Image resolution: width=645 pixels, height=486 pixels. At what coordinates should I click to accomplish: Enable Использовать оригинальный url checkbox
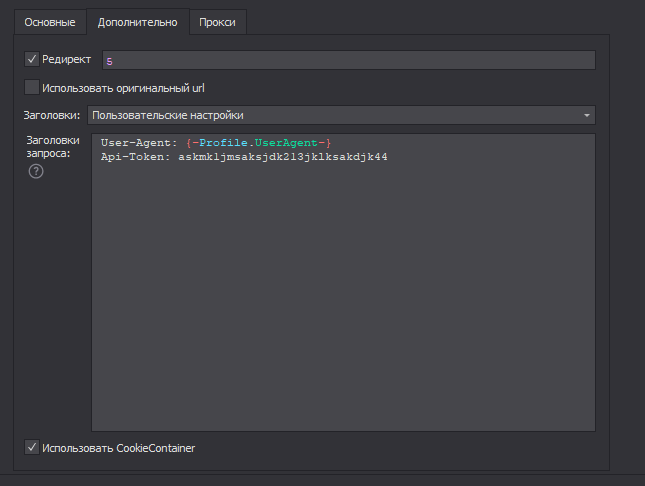point(32,88)
